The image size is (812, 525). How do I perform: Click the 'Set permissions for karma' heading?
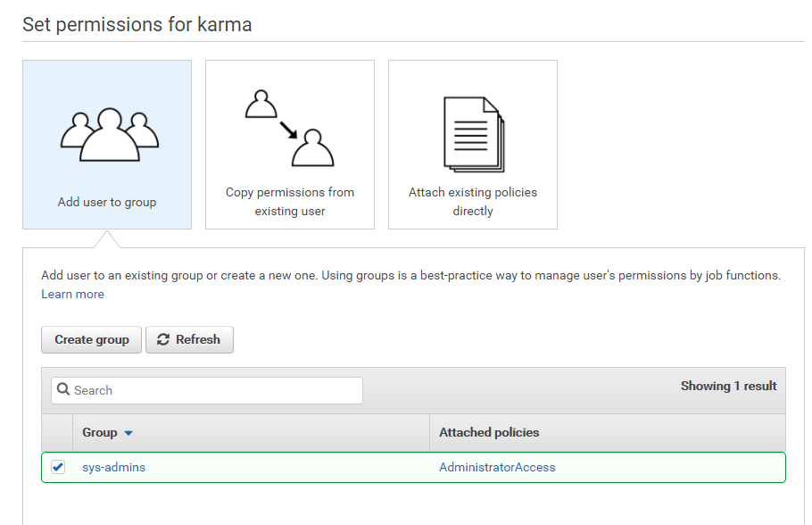click(137, 24)
